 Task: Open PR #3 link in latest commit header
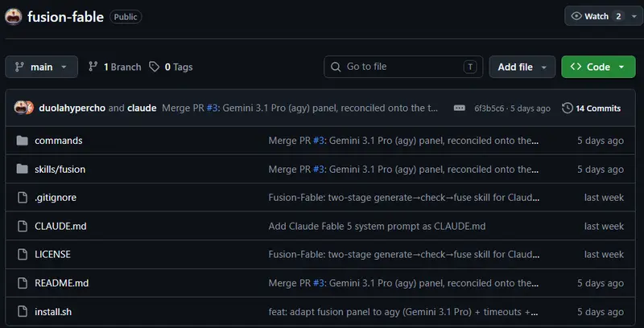[212, 109]
